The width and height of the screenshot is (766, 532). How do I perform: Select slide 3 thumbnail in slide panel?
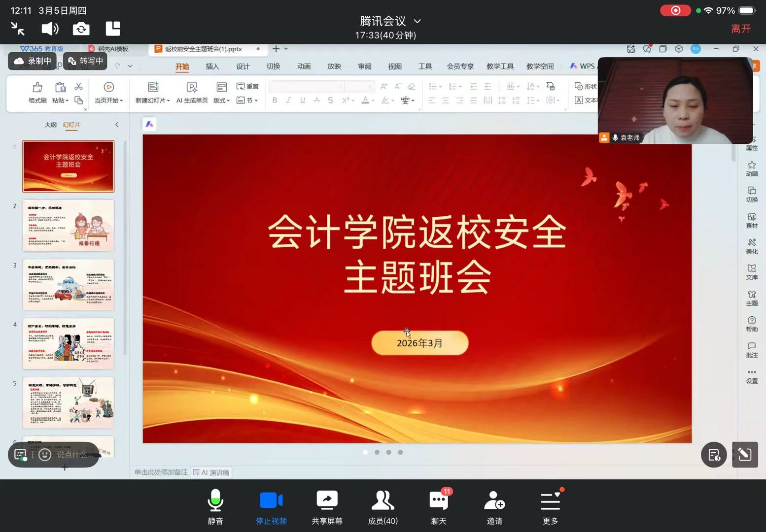pyautogui.click(x=68, y=284)
